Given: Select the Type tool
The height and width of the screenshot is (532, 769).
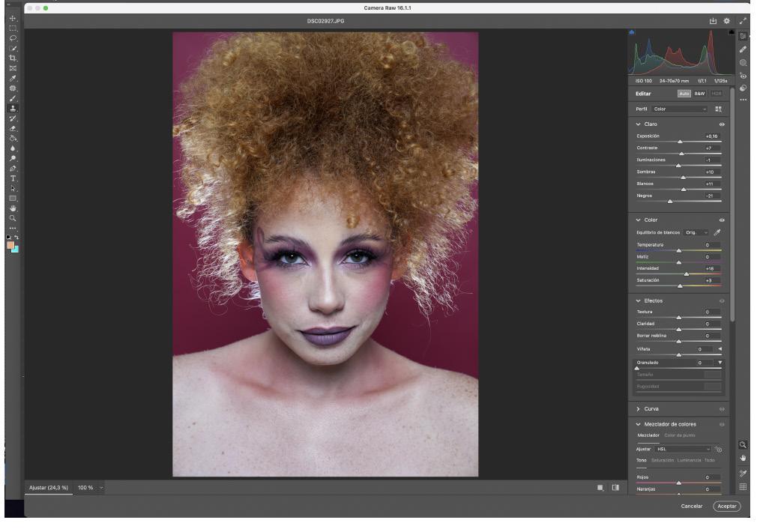Looking at the screenshot, I should click(x=13, y=178).
